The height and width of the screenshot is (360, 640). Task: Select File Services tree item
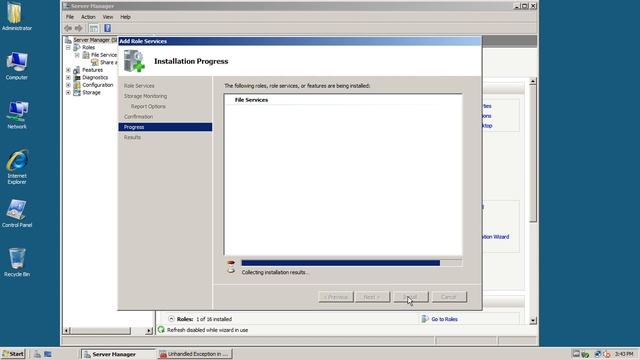pos(104,55)
